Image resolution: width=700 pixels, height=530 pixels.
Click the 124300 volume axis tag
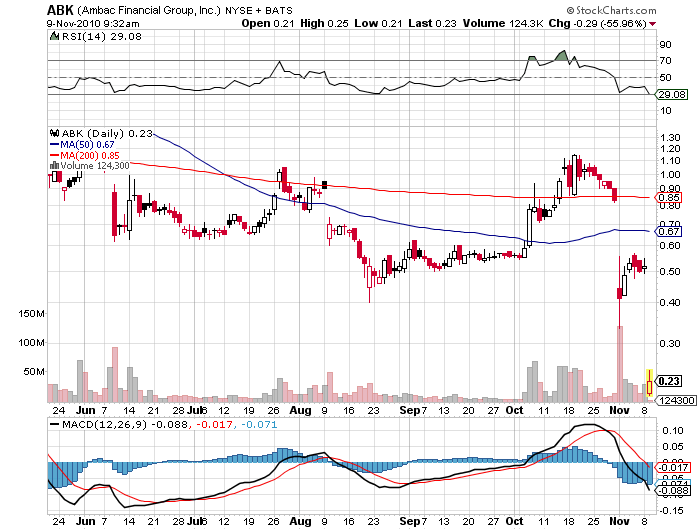tap(675, 401)
